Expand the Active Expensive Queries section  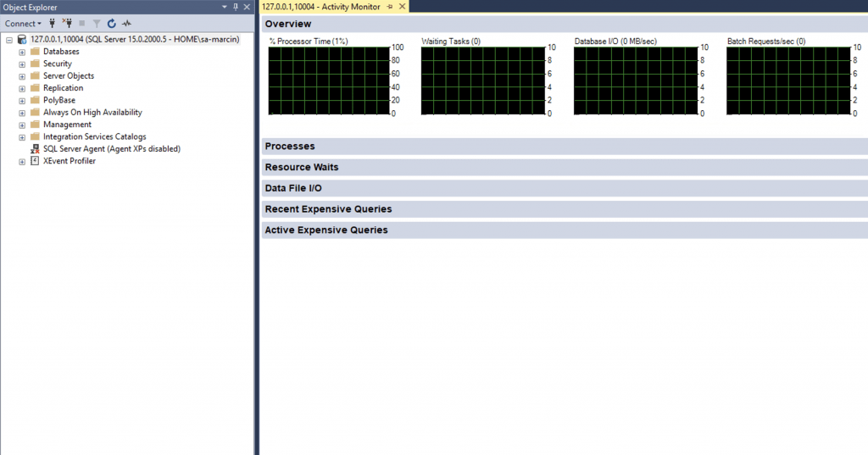[565, 230]
